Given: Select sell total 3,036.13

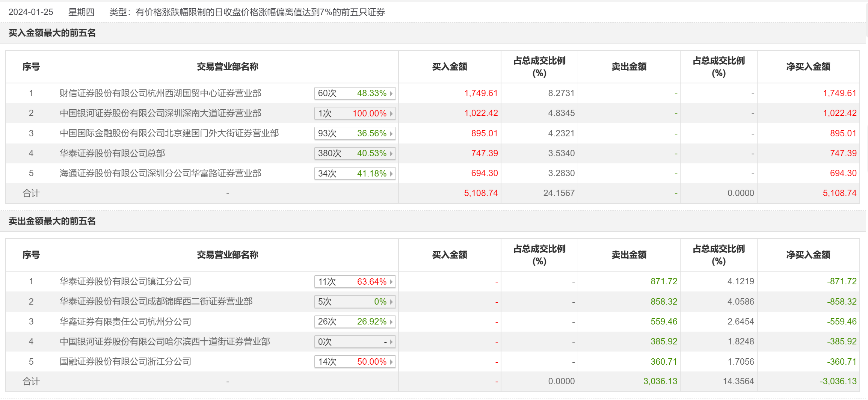Looking at the screenshot, I should tap(660, 381).
